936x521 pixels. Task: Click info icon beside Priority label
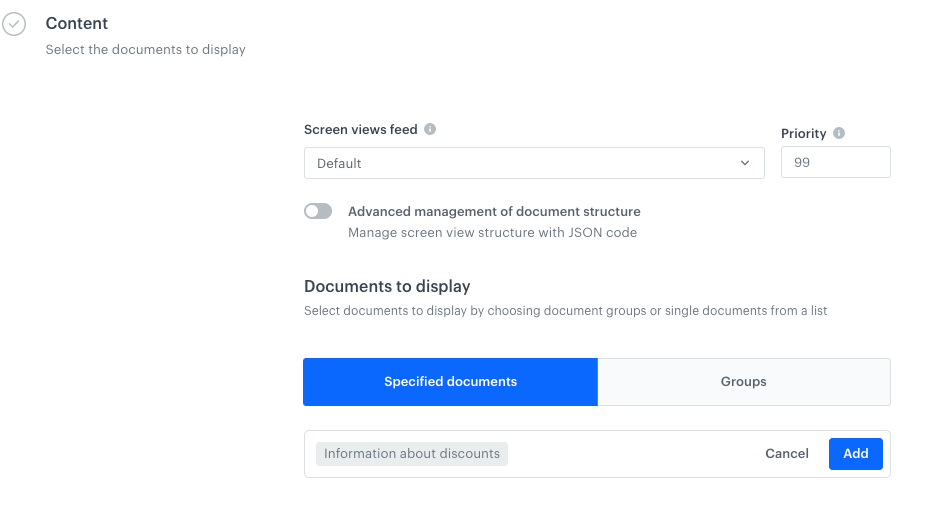(x=839, y=133)
